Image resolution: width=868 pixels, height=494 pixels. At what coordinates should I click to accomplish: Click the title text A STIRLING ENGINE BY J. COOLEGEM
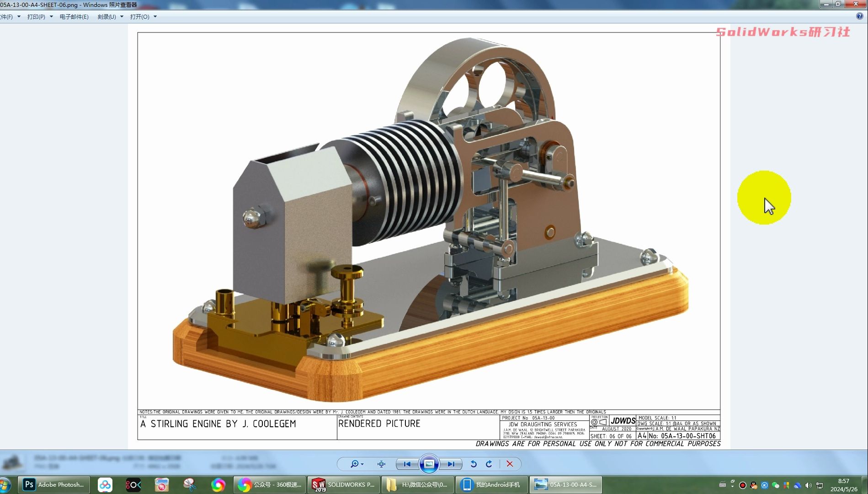(218, 424)
